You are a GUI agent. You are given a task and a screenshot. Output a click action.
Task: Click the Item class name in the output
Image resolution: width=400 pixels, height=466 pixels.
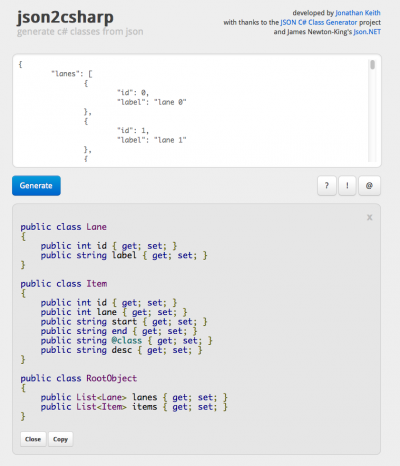coord(97,284)
